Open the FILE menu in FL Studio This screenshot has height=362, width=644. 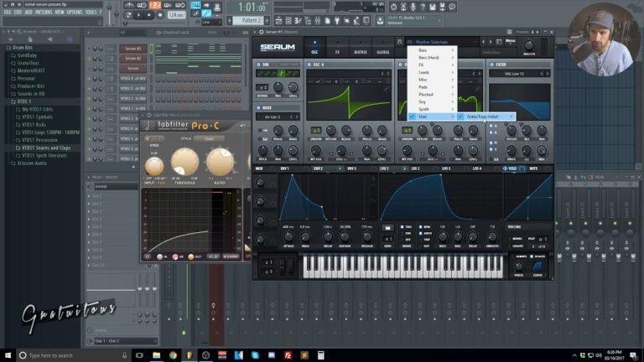tap(8, 13)
